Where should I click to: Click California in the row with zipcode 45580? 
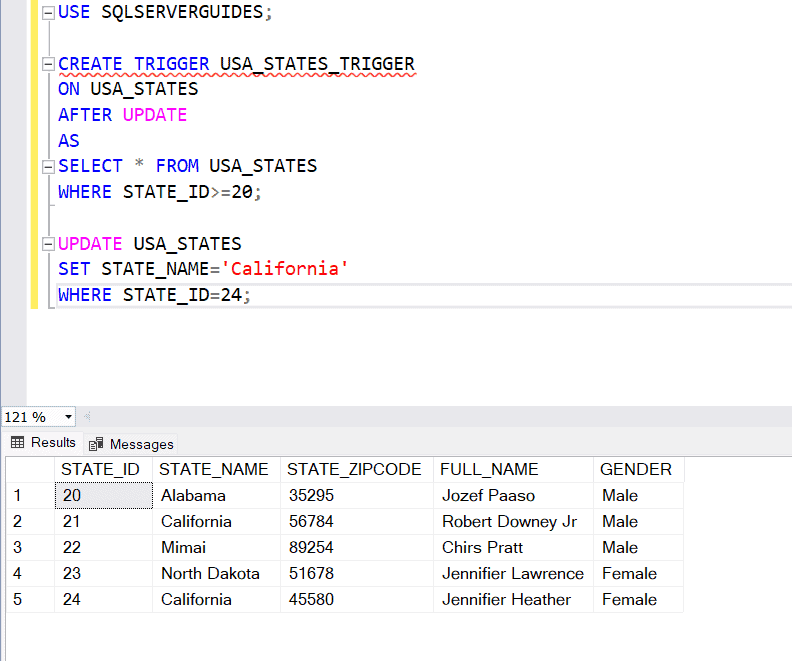[216, 599]
